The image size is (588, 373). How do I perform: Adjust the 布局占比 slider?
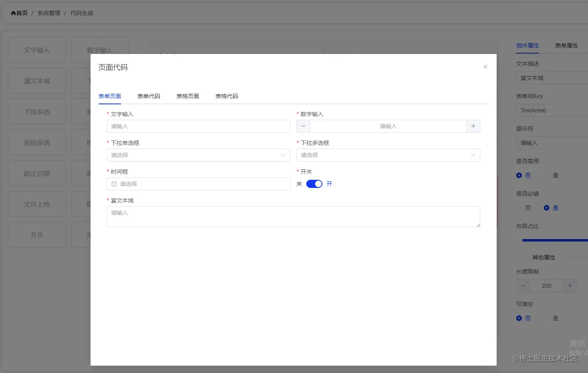point(560,240)
